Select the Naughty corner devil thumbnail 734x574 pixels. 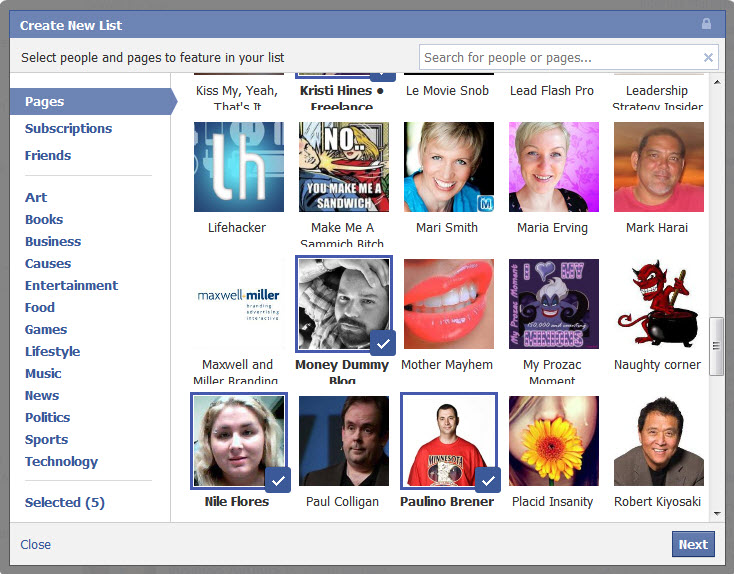click(x=659, y=304)
